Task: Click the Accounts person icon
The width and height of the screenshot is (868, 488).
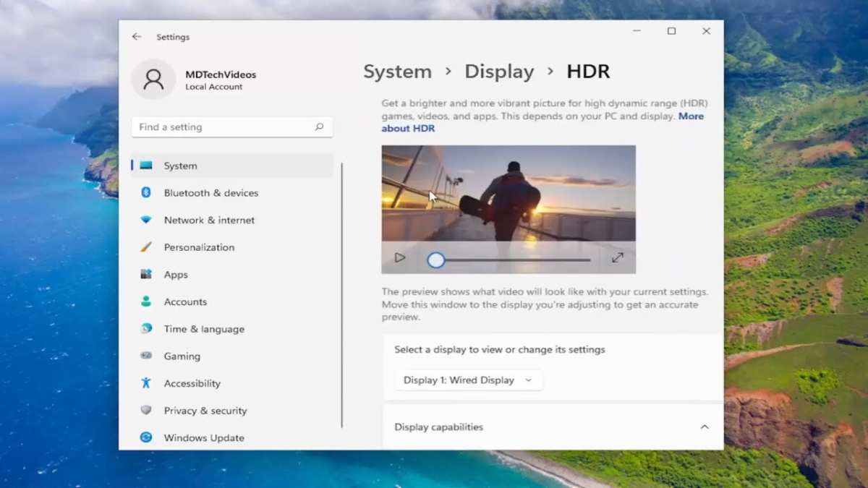Action: pyautogui.click(x=146, y=301)
